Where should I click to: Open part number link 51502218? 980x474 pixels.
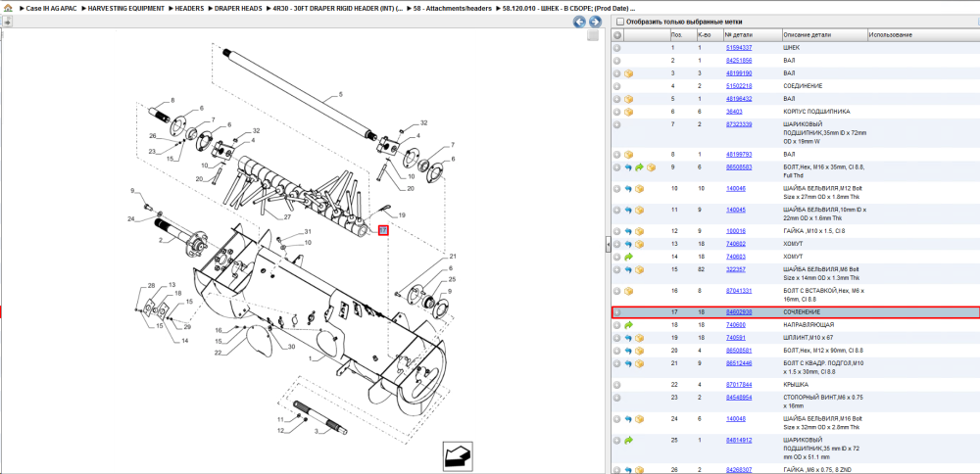738,86
